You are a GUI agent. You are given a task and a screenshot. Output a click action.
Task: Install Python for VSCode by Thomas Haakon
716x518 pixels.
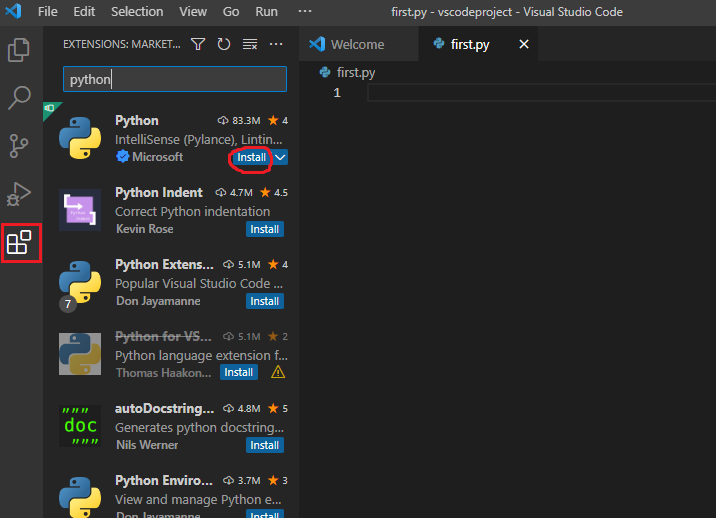coord(239,372)
